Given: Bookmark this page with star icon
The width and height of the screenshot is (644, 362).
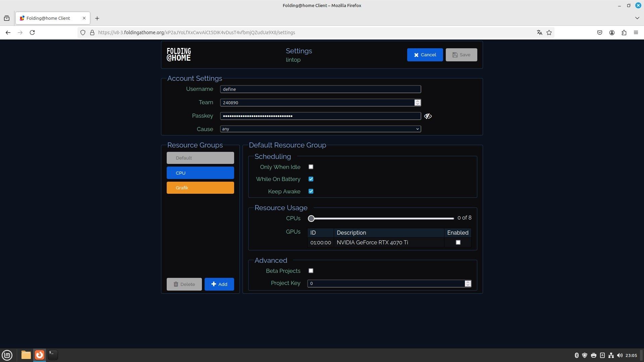Looking at the screenshot, I should tap(549, 33).
